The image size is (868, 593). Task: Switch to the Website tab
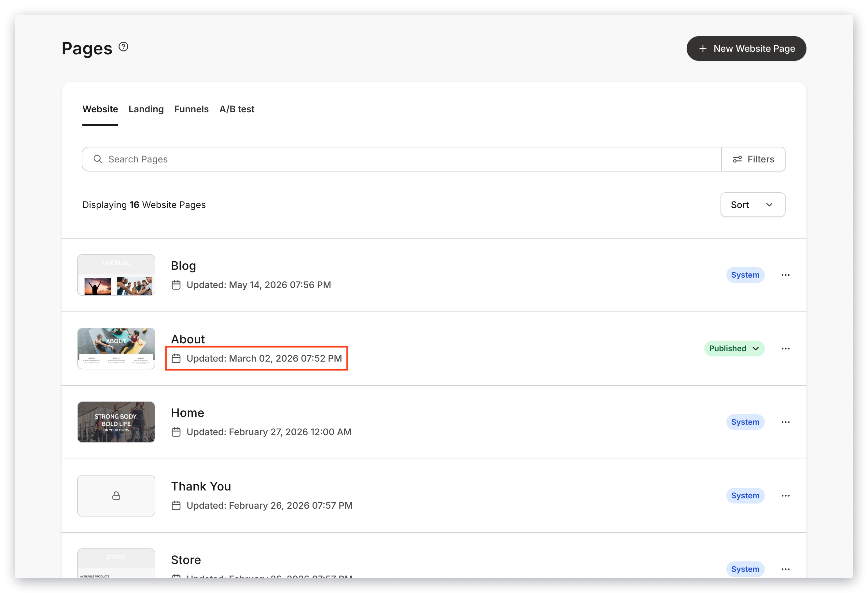tap(100, 109)
